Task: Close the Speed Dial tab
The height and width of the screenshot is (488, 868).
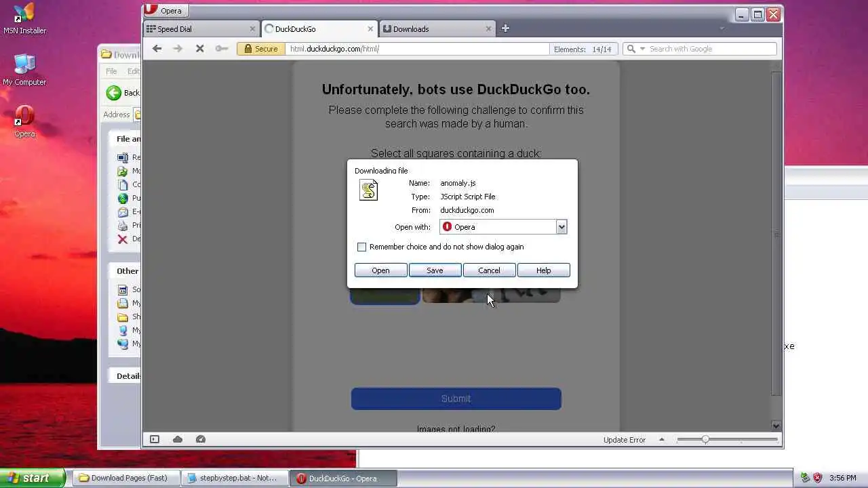Action: 252,29
